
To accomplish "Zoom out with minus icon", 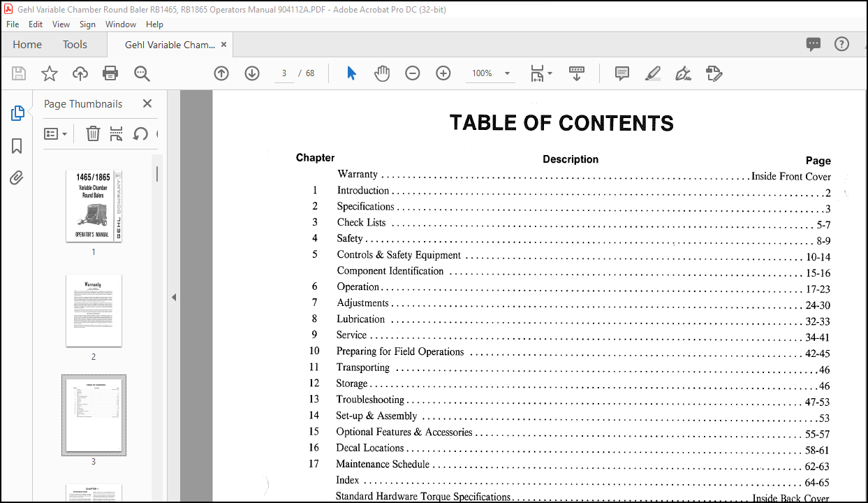I will tap(413, 73).
